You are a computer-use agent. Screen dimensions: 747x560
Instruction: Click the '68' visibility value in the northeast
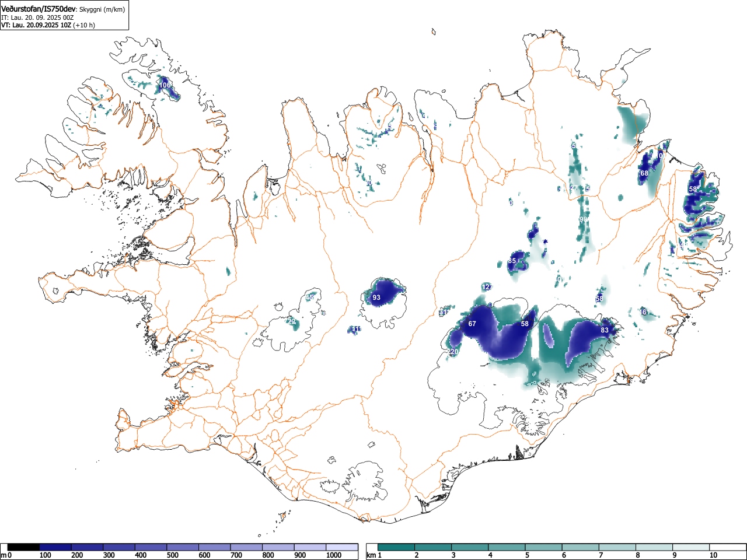644,173
